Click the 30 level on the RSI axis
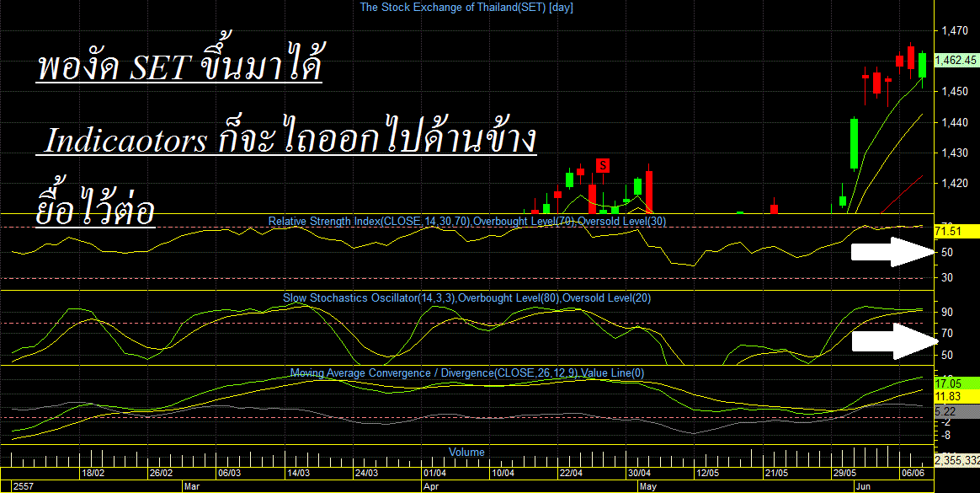This screenshot has width=980, height=493. pos(947,277)
